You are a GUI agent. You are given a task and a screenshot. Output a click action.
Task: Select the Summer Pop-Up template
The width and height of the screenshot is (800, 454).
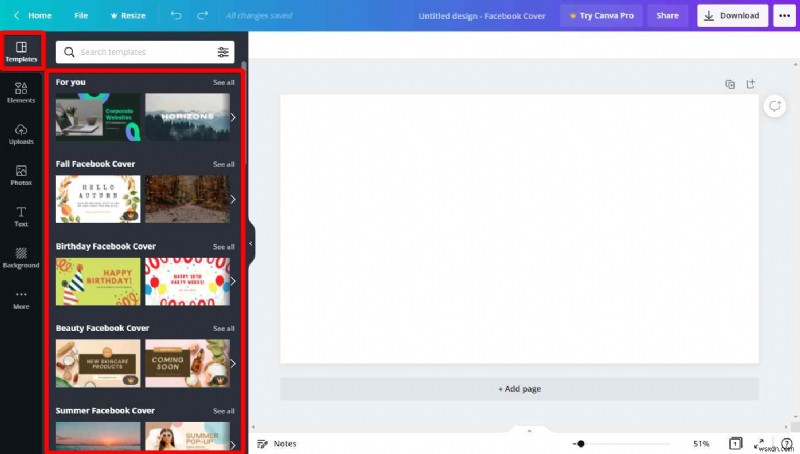point(187,436)
